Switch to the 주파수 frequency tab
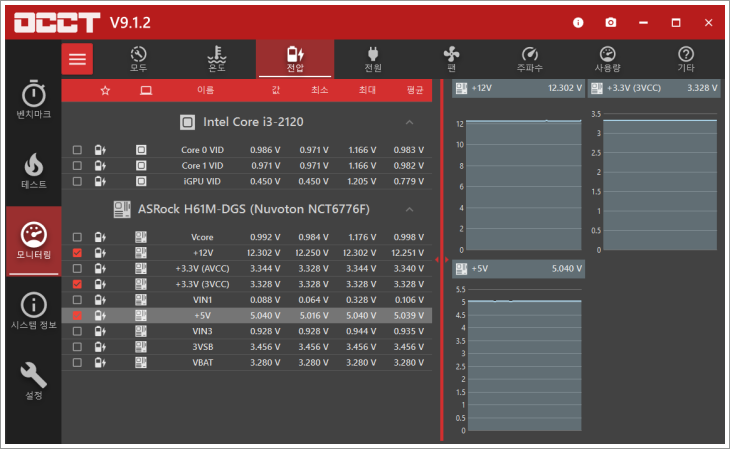Viewport: 730px width, 449px height. [529, 59]
